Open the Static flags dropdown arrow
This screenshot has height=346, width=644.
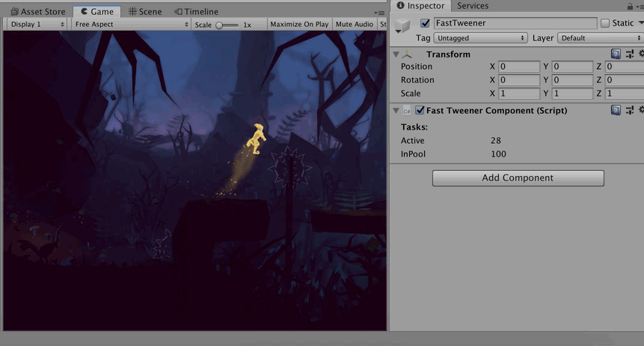[x=640, y=23]
